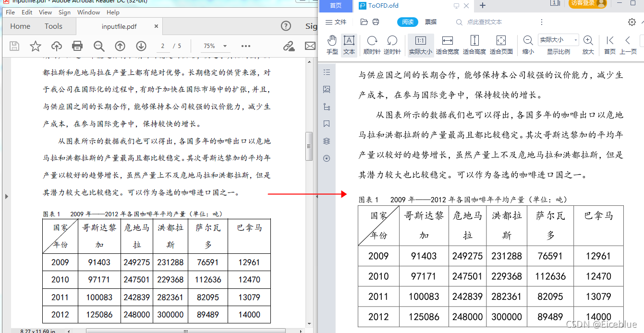
Task: Open the more tools ellipsis in Acrobat
Action: 246,46
